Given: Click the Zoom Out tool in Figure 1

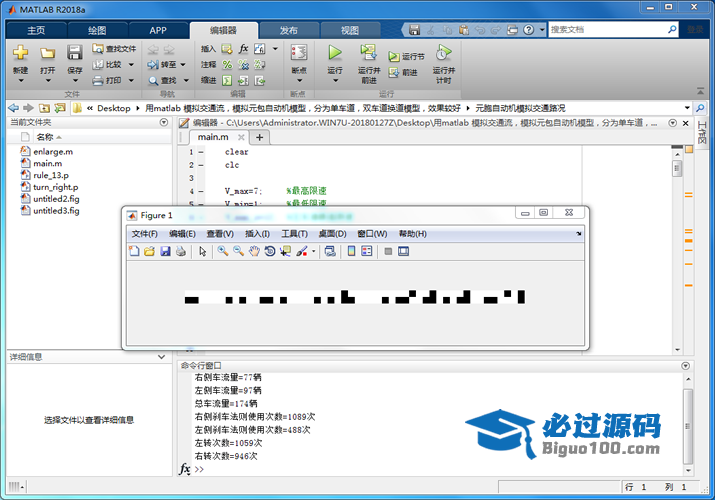Looking at the screenshot, I should coord(238,251).
